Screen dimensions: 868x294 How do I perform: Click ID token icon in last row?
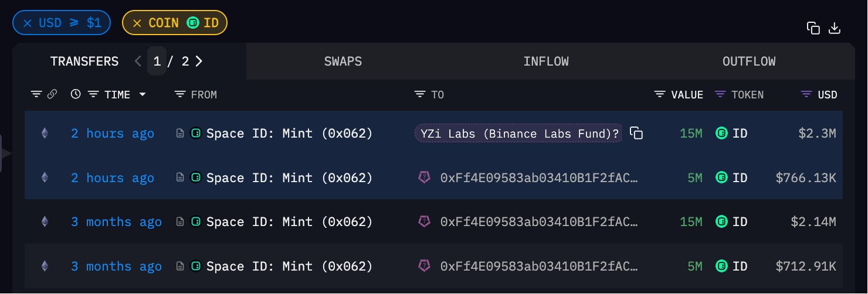click(x=721, y=266)
